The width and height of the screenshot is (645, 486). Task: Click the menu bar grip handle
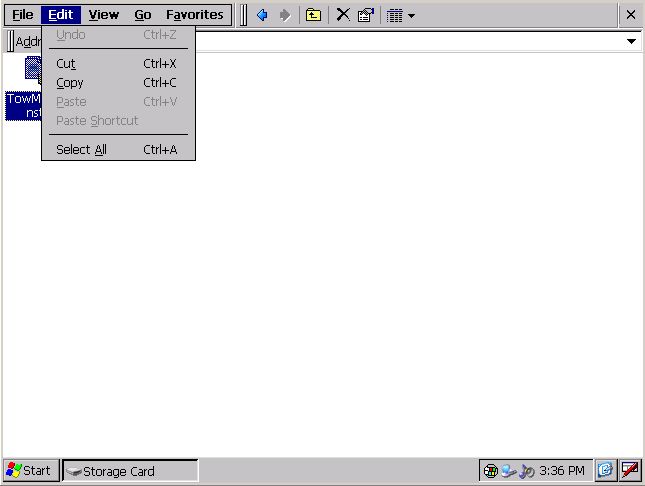click(243, 15)
